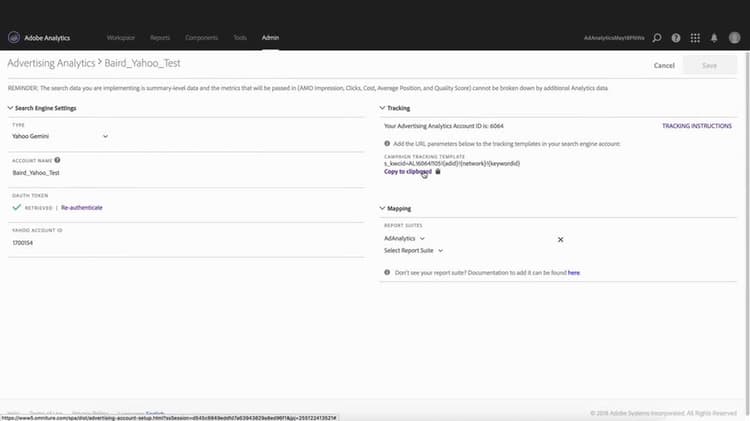This screenshot has width=750, height=421.
Task: Click the Cancel button
Action: tap(664, 66)
